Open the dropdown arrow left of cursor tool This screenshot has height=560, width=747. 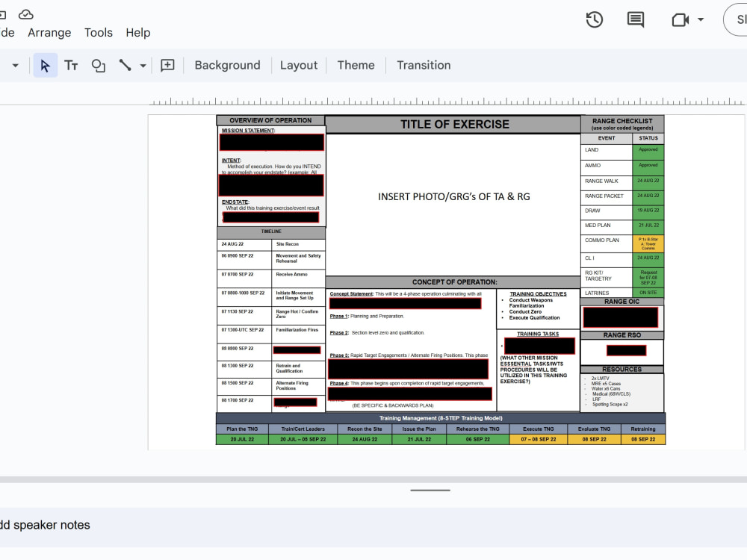[15, 65]
